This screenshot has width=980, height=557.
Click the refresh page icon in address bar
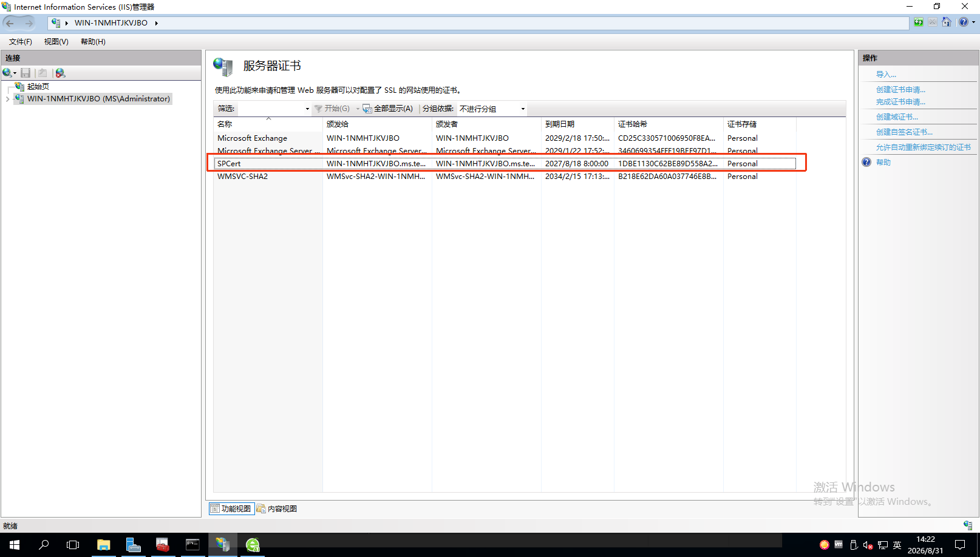[x=919, y=22]
